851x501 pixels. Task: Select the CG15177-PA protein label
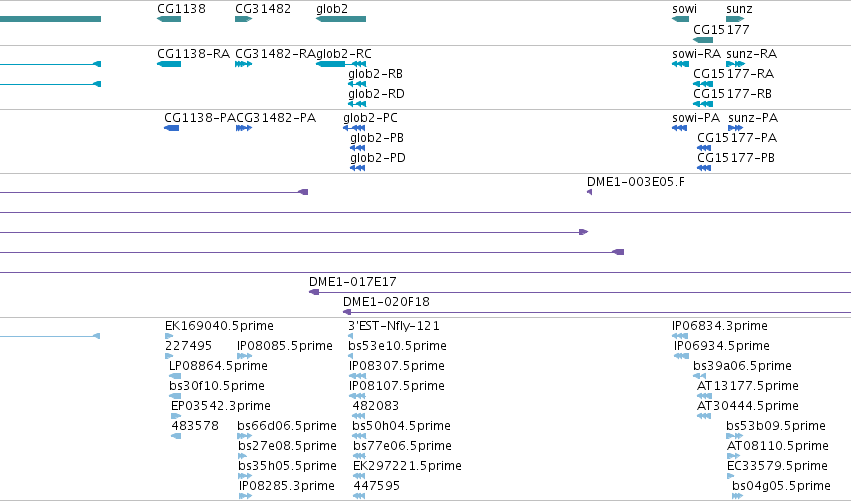737,138
